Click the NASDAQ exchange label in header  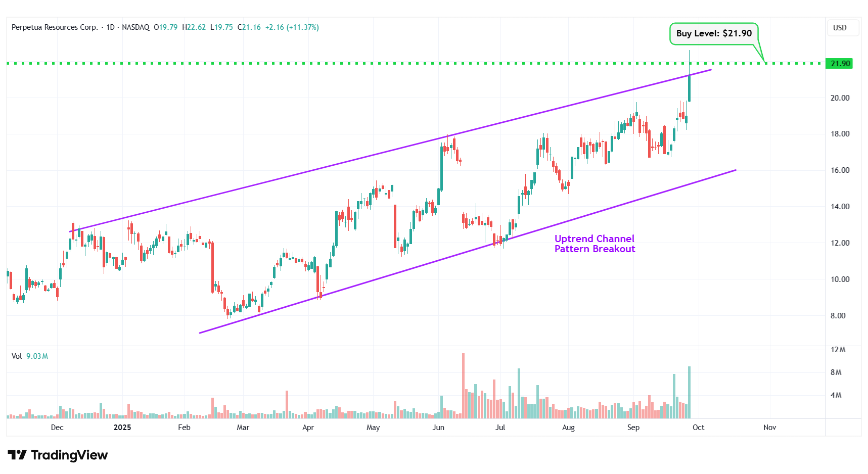[135, 27]
